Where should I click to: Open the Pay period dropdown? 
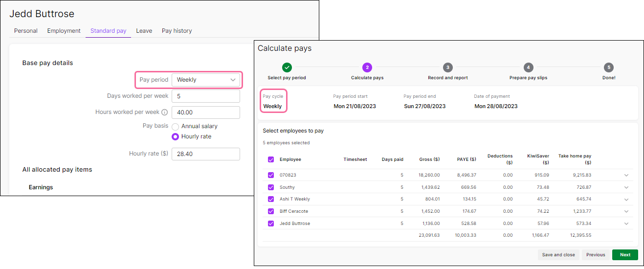pos(206,80)
